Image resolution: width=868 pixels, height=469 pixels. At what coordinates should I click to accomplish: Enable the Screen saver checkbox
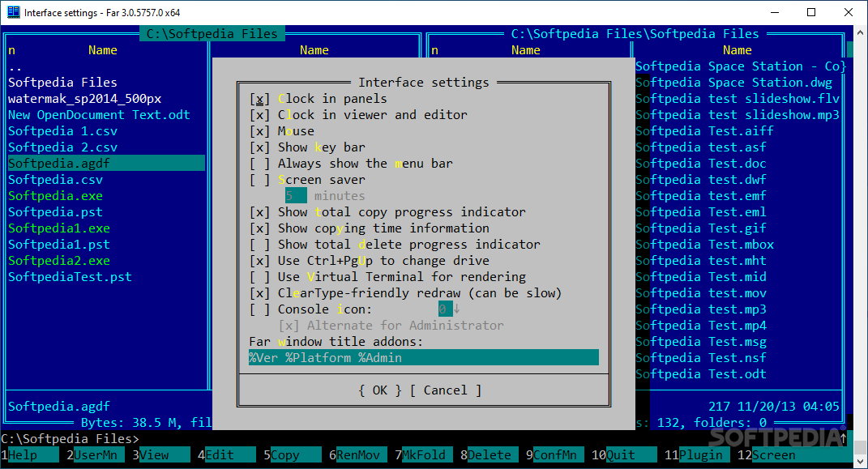point(259,180)
